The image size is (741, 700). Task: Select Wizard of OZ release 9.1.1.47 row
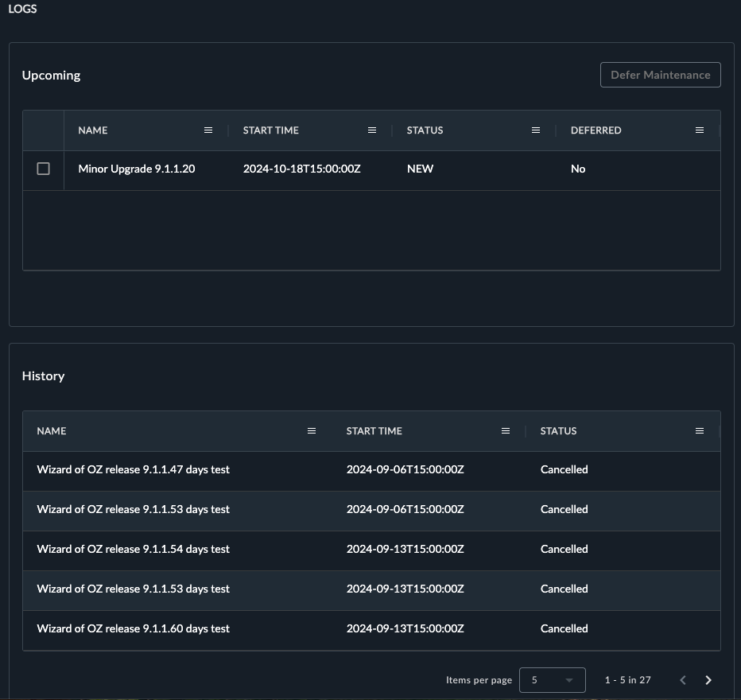coord(371,471)
